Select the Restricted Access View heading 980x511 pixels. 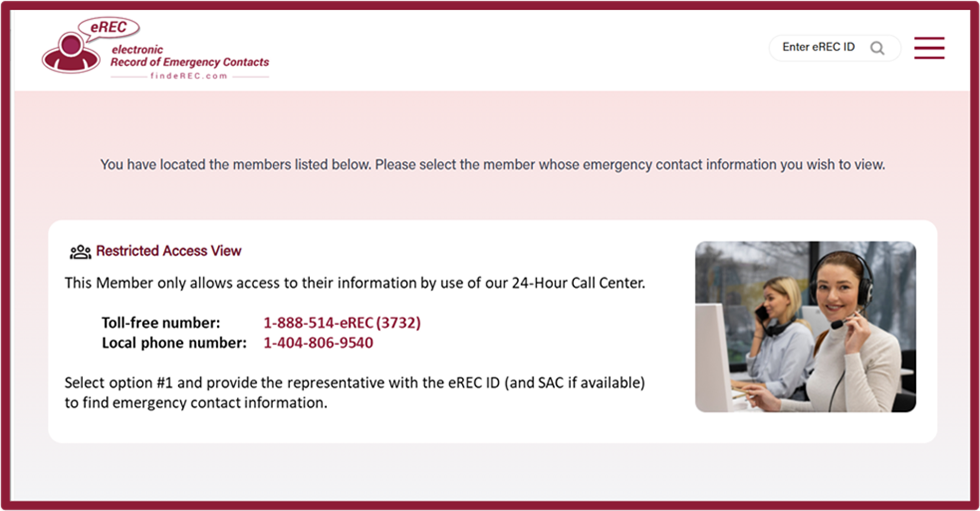pyautogui.click(x=168, y=251)
